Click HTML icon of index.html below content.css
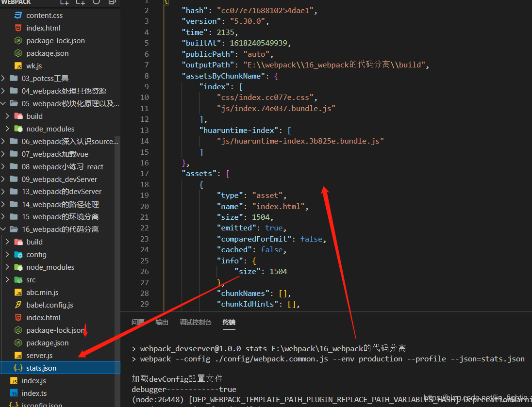The image size is (532, 407). (18, 28)
